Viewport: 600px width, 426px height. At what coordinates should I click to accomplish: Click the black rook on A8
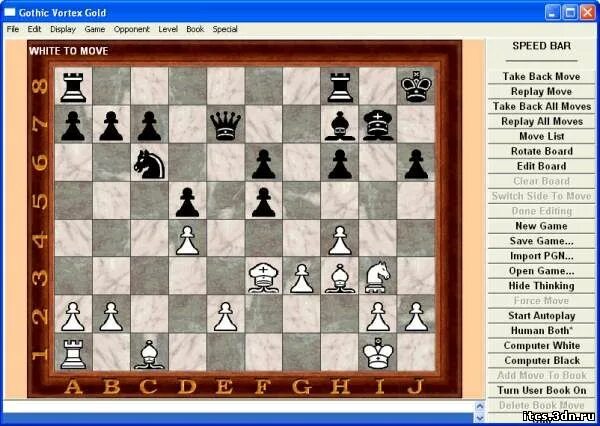[73, 87]
